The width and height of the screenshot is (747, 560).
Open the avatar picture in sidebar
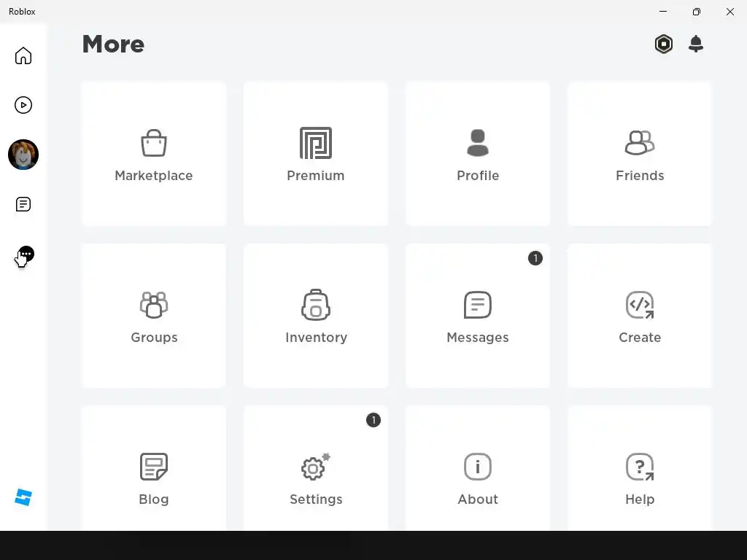23,155
